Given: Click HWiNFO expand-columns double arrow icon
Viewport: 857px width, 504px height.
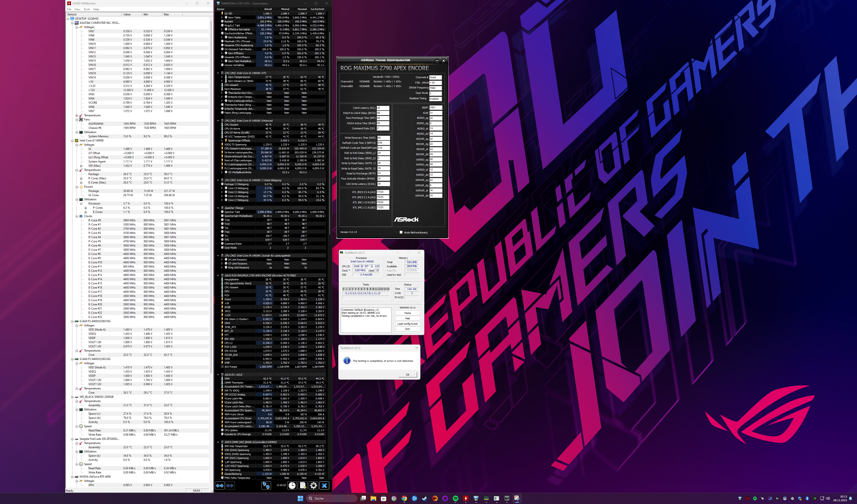Looking at the screenshot, I should pos(220,485).
